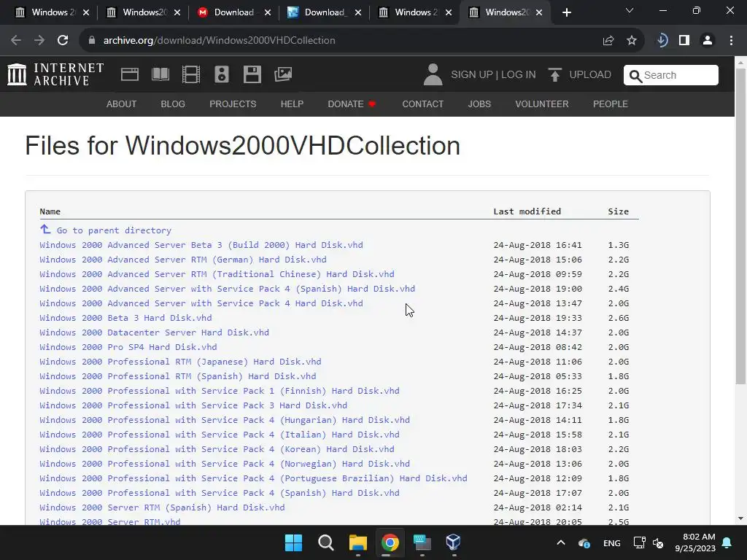The height and width of the screenshot is (560, 747).
Task: Open the PROJECTS menu item
Action: 233,104
